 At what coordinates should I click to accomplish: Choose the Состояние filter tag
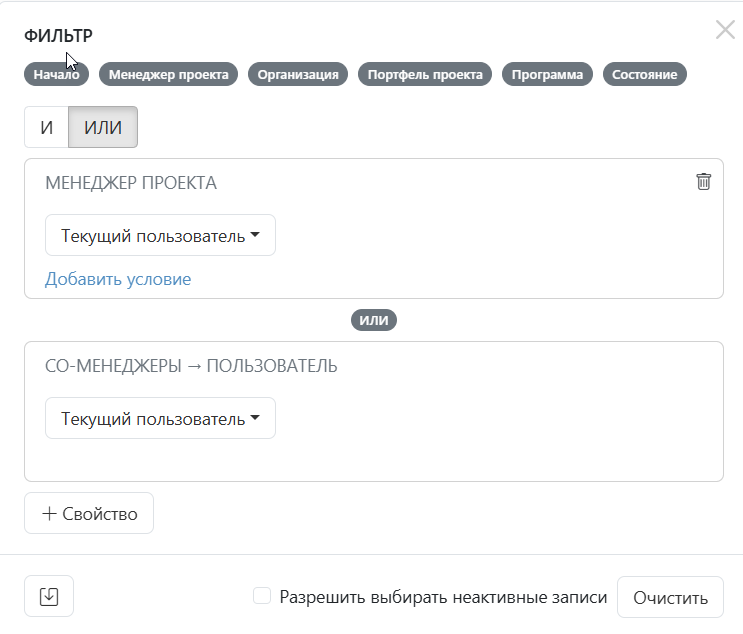[645, 74]
